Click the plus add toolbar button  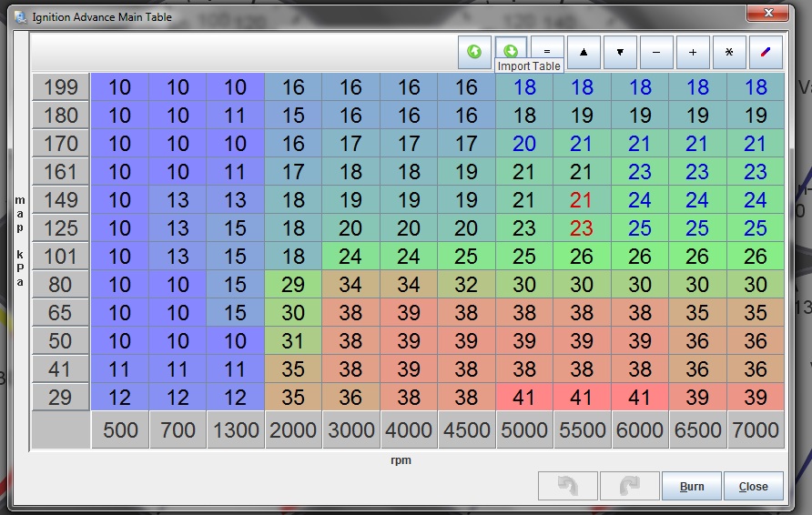(693, 52)
